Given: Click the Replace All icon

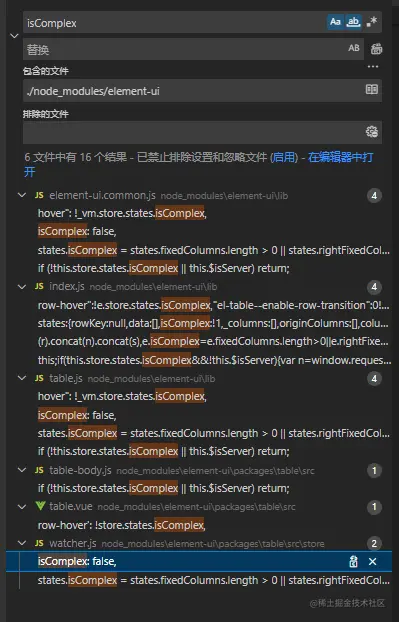Looking at the screenshot, I should (x=376, y=49).
